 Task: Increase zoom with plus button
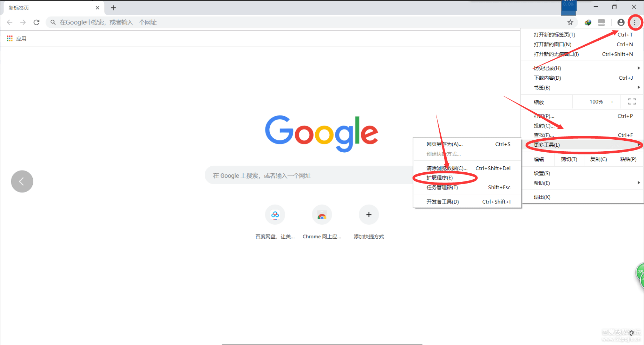[x=612, y=102]
